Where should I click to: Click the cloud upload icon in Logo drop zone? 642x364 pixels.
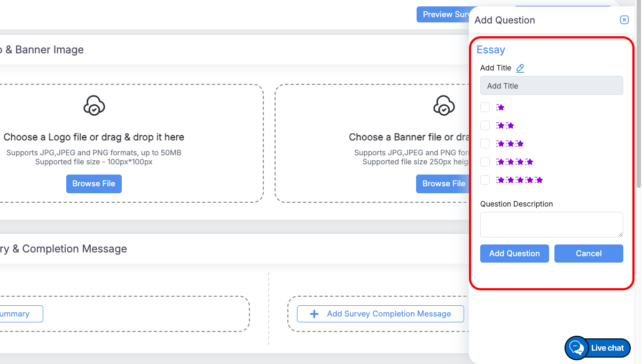point(94,106)
